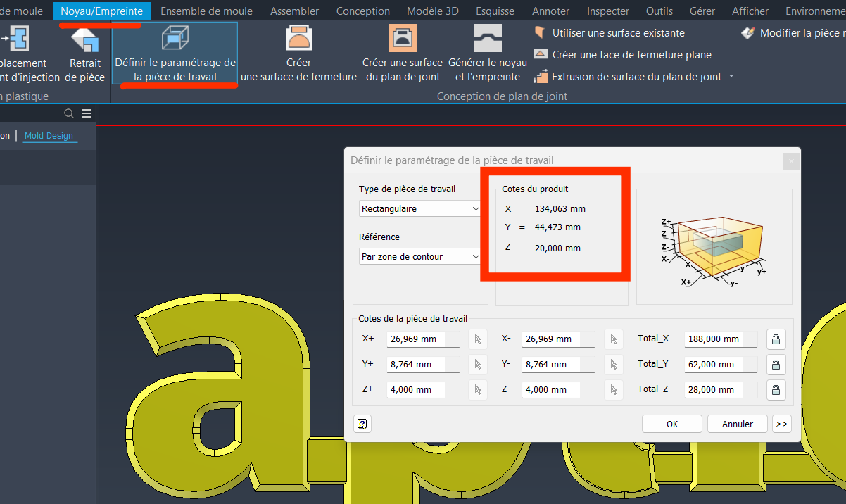Viewport: 846px width, 504px height.
Task: Click the Retrait de pièce icon
Action: [84, 41]
